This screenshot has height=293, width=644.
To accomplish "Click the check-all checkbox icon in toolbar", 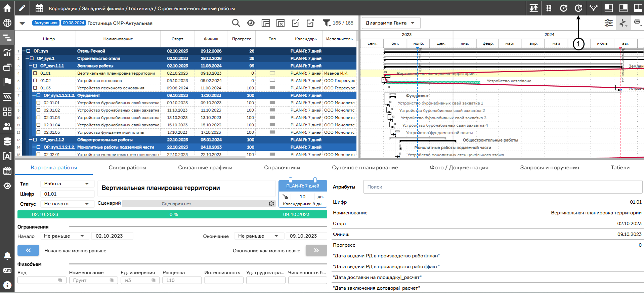I will click(295, 23).
